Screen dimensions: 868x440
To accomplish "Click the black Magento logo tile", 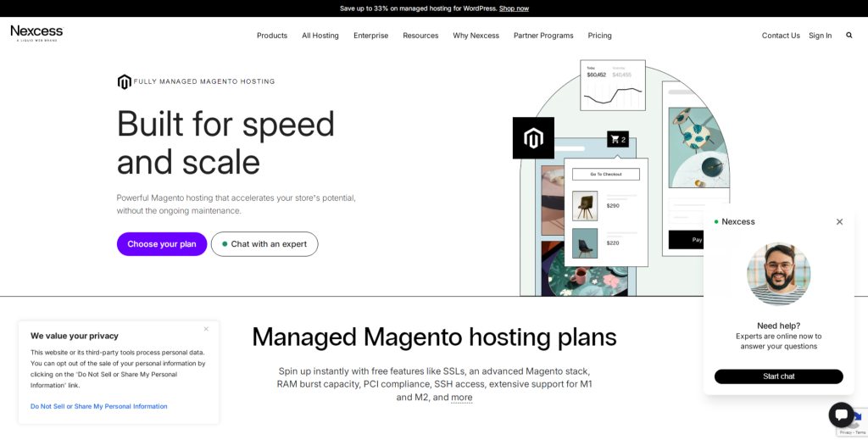I will pos(533,138).
